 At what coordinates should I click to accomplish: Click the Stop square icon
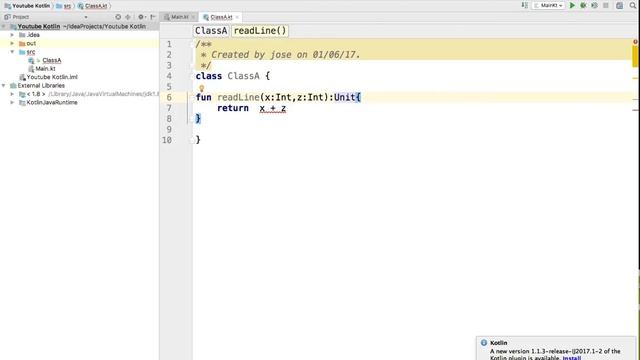point(606,5)
